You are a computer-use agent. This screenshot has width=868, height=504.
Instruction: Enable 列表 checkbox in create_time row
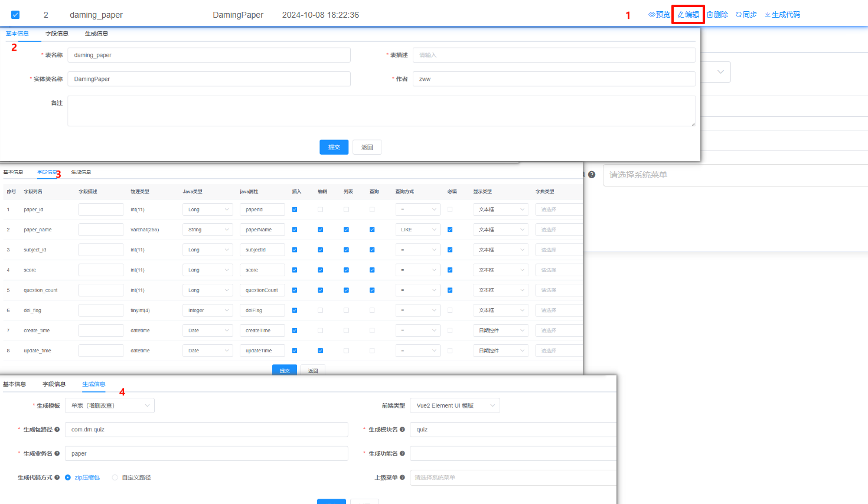(x=346, y=330)
